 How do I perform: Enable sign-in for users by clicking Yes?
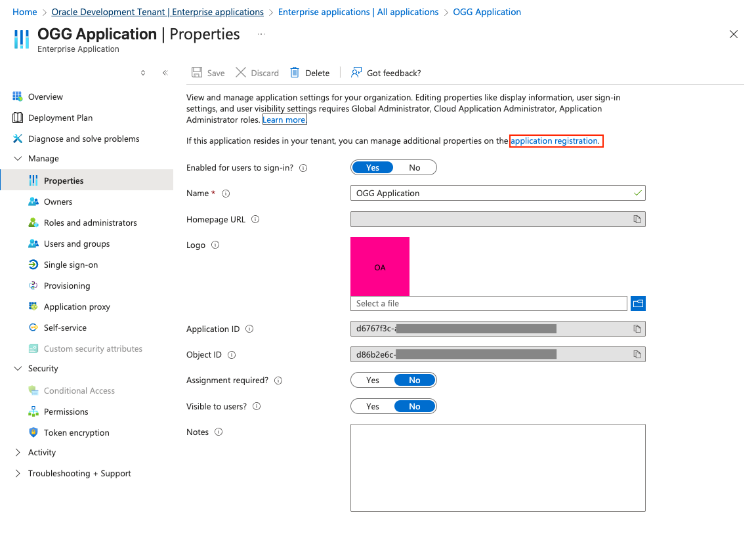click(372, 167)
